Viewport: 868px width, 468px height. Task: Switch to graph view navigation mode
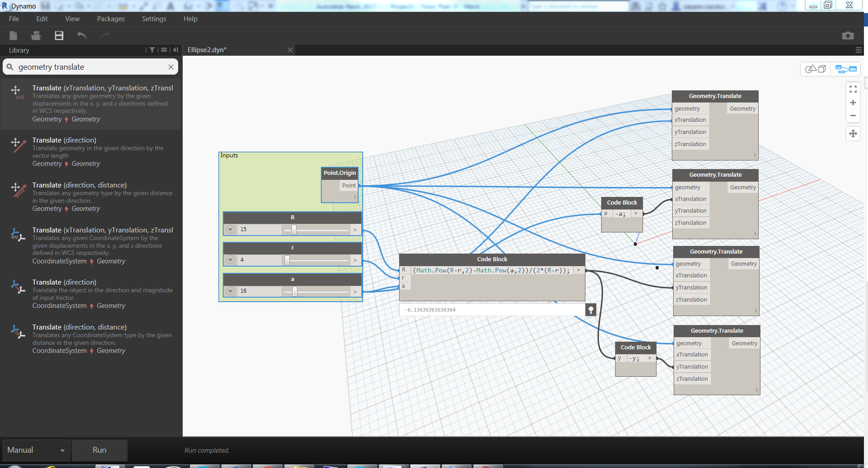coord(846,69)
